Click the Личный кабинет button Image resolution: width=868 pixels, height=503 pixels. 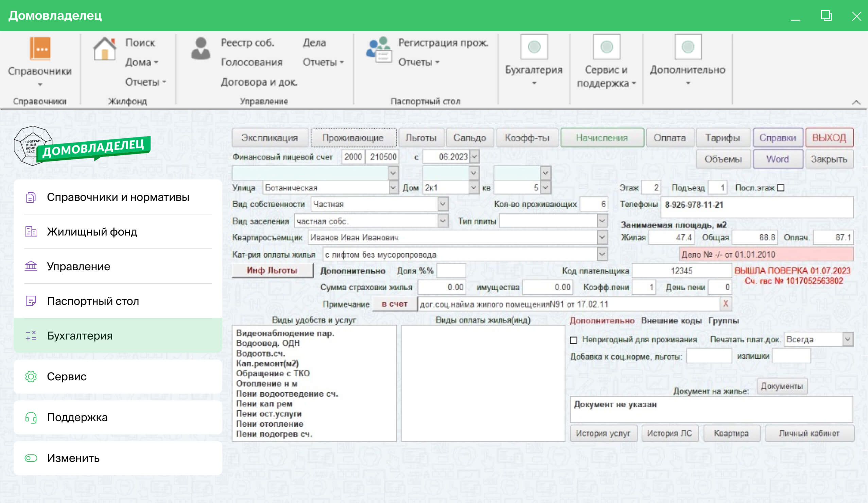coord(809,433)
